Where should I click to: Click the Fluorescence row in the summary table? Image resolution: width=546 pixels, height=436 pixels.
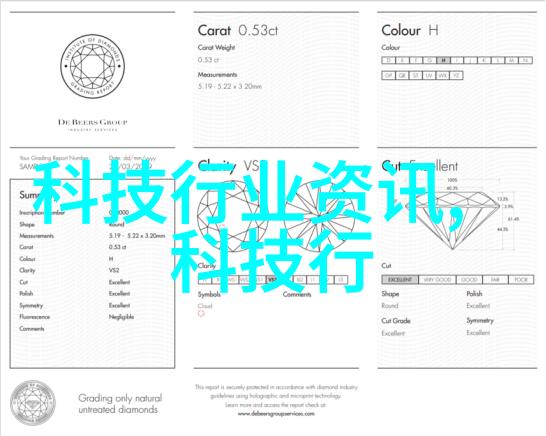coord(92,317)
